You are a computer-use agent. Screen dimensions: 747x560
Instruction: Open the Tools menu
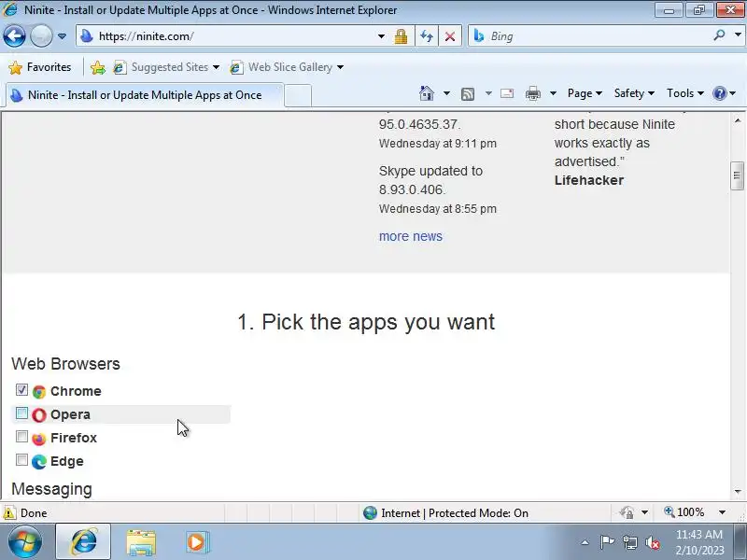point(685,93)
